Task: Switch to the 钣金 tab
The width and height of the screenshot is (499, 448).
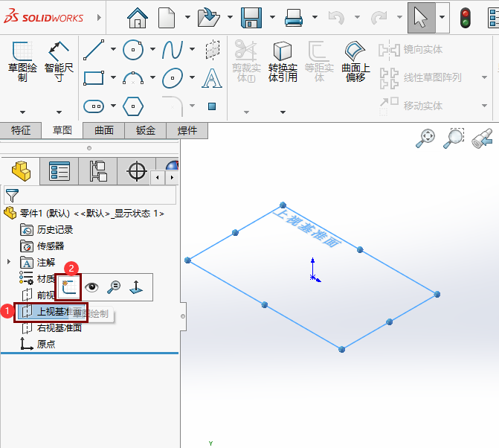Action: pos(146,130)
